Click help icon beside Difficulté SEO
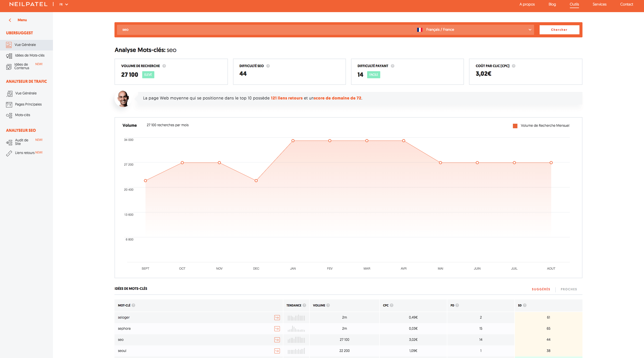Screen dimensions: 644x358 268,66
